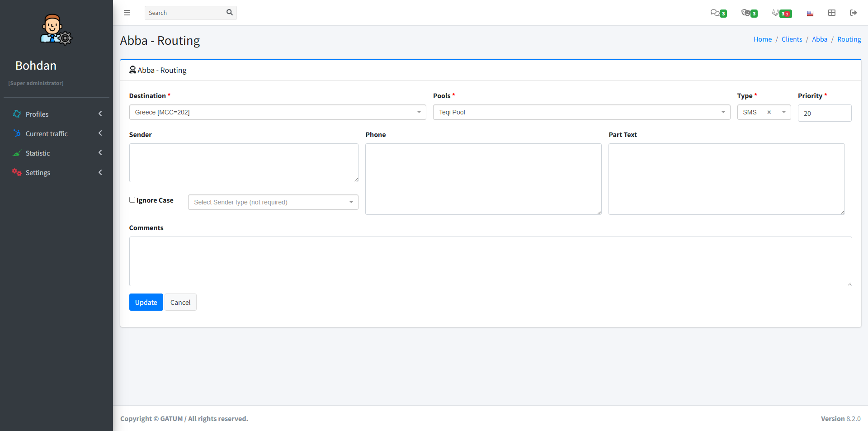
Task: Click the search magnifier icon
Action: (x=229, y=13)
